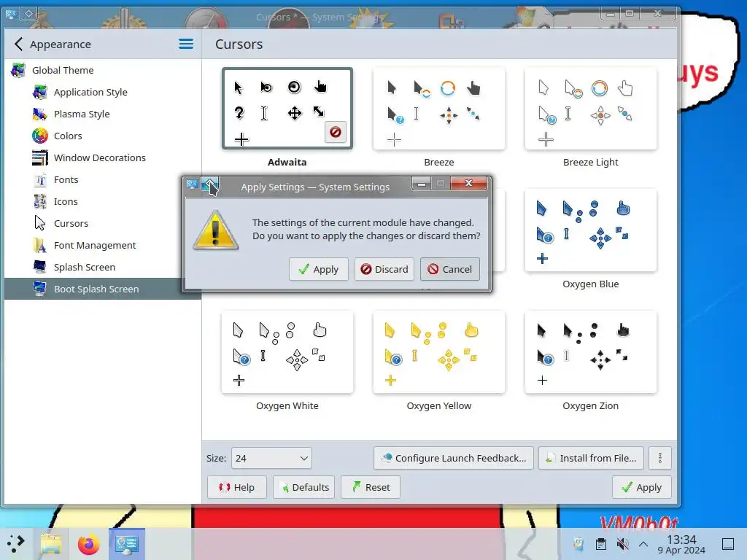Click the pin icon in dialog title bar

(209, 184)
